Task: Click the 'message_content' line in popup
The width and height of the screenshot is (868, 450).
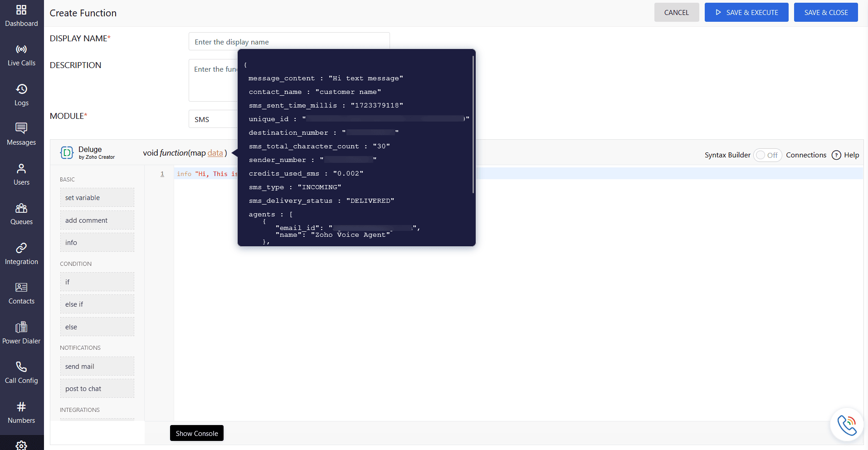Action: (326, 78)
